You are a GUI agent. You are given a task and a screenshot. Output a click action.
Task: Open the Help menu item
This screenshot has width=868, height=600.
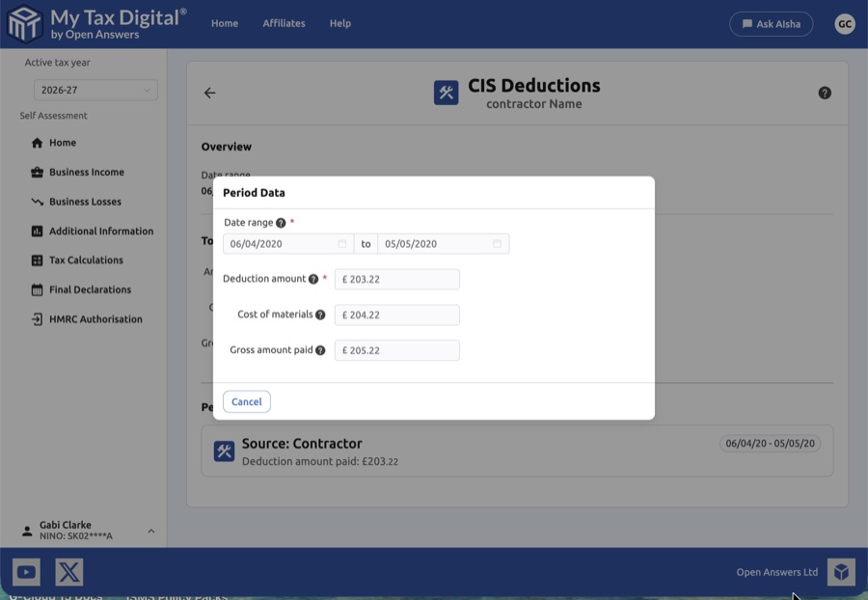click(339, 23)
